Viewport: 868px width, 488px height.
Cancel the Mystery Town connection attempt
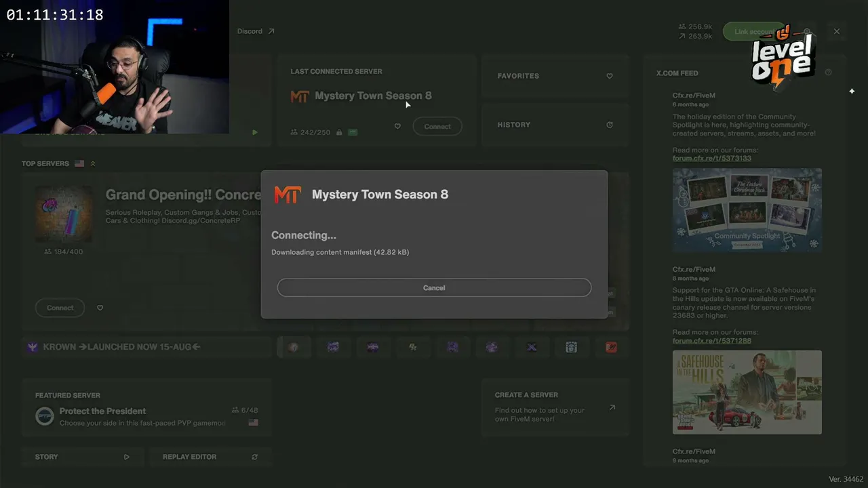pyautogui.click(x=434, y=287)
